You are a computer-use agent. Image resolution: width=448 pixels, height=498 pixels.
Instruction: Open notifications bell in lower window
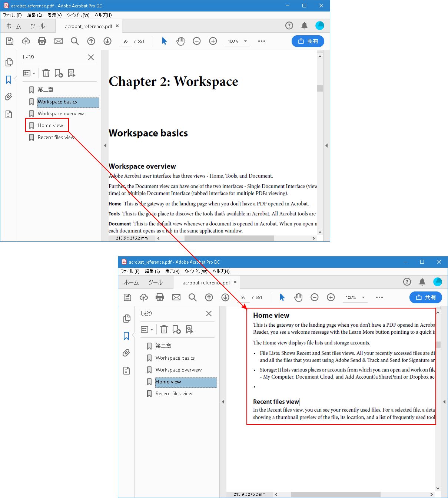click(422, 282)
